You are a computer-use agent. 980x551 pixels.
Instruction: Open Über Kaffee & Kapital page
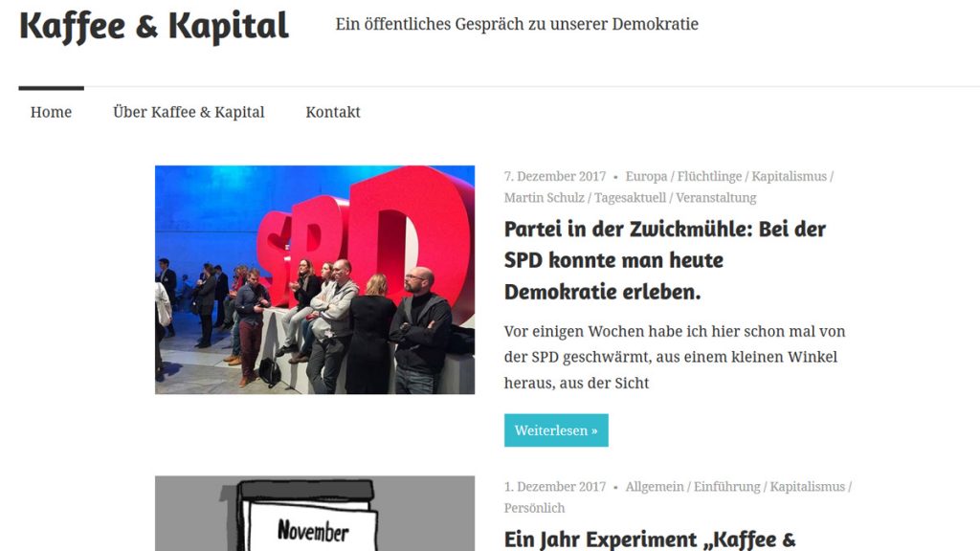pos(189,112)
